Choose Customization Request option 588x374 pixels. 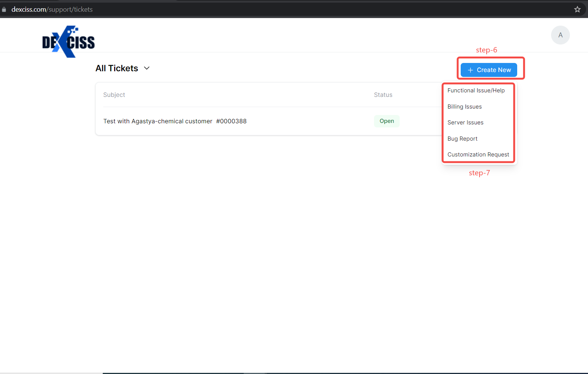[x=478, y=154]
